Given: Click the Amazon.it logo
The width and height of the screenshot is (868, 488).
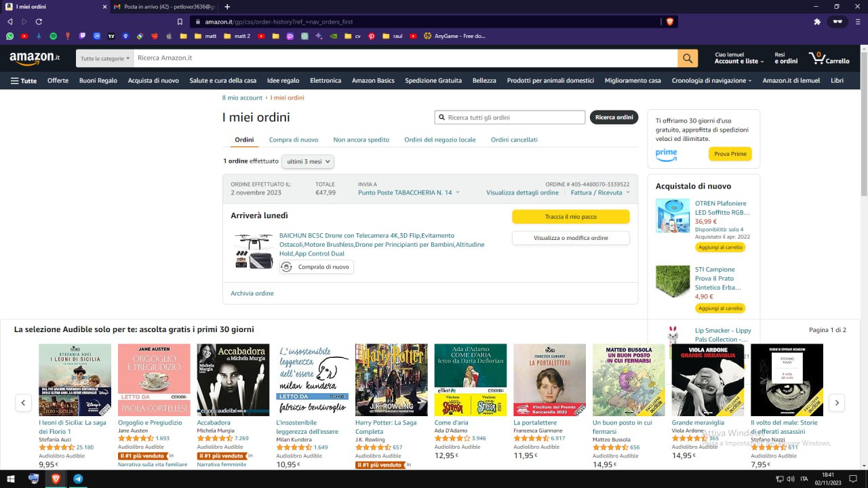Looking at the screenshot, I should (35, 58).
